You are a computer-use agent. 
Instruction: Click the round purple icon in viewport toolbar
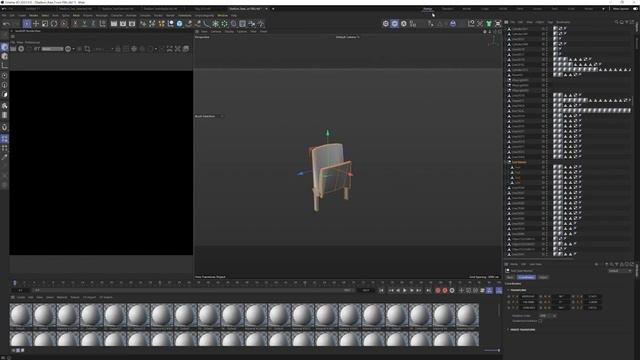(x=453, y=24)
